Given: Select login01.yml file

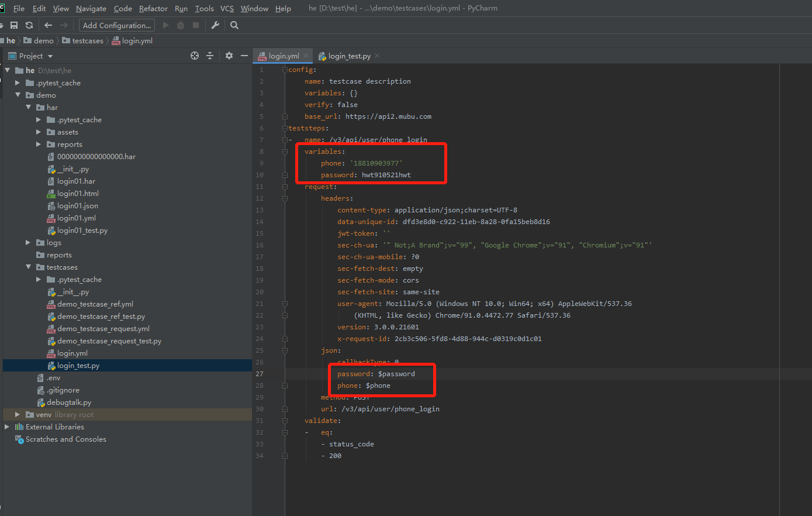Looking at the screenshot, I should (x=77, y=218).
